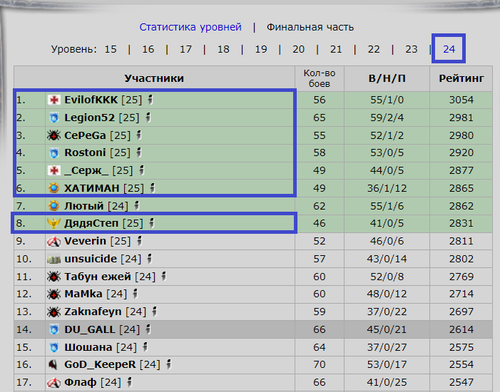
Task: Select level 21 tab
Action: click(336, 49)
